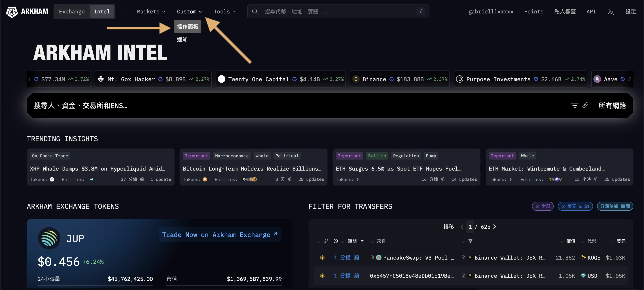Click the Bullish tag on the ETH Surges card

tap(377, 156)
